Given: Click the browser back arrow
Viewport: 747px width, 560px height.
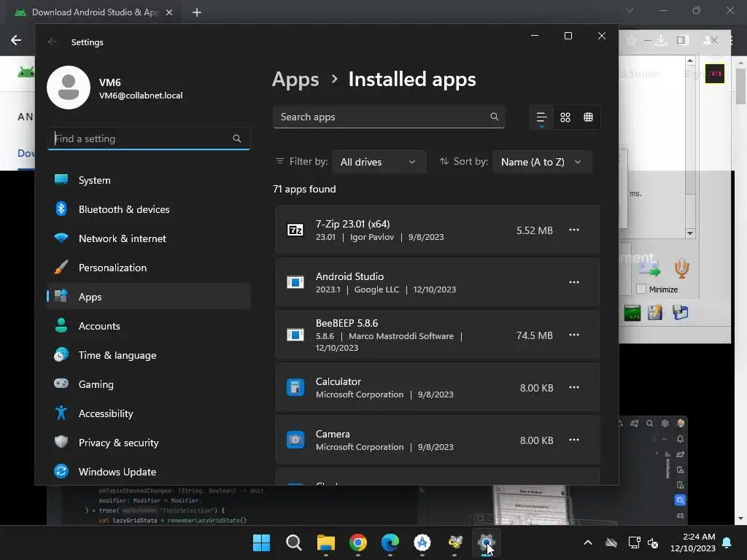Looking at the screenshot, I should click(x=16, y=40).
